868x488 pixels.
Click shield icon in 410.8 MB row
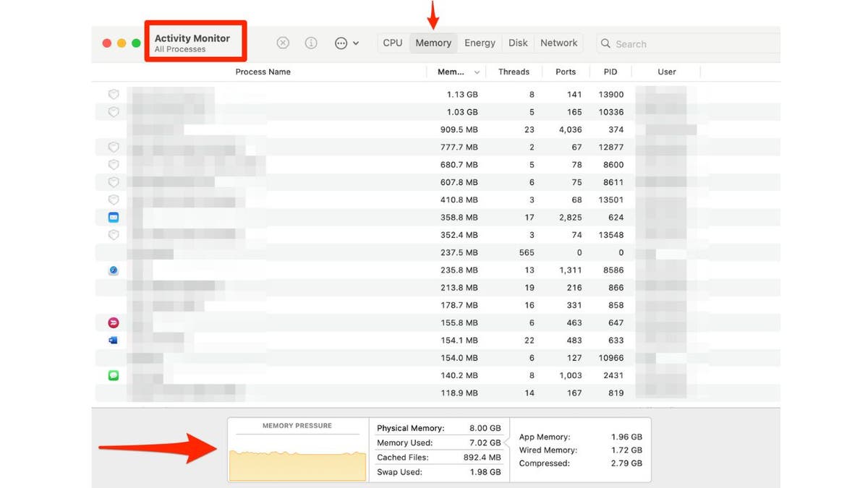(x=114, y=200)
